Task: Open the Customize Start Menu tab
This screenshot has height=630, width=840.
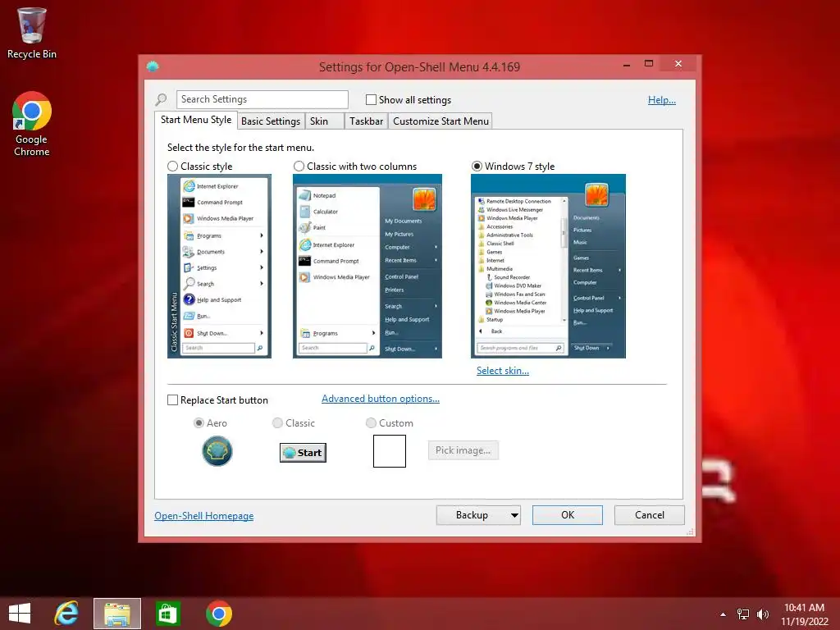Action: (441, 121)
